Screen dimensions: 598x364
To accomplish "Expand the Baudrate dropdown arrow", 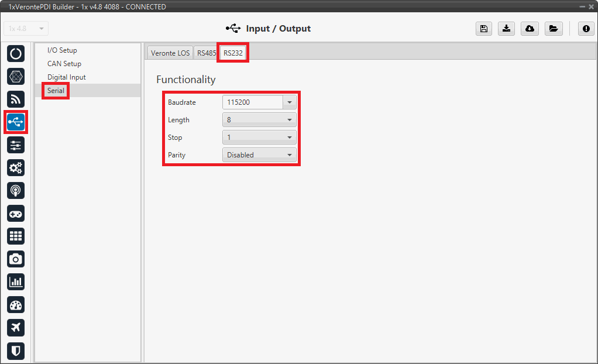I will click(x=290, y=102).
